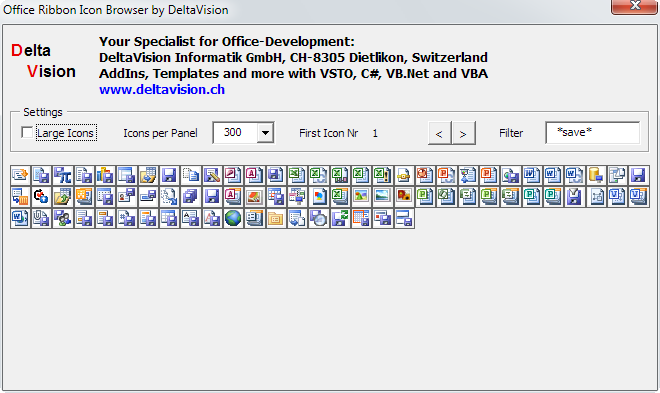Viewport: 660px width, 393px height.
Task: Select the dashed documents with blue arrow icon
Action: coord(169,196)
